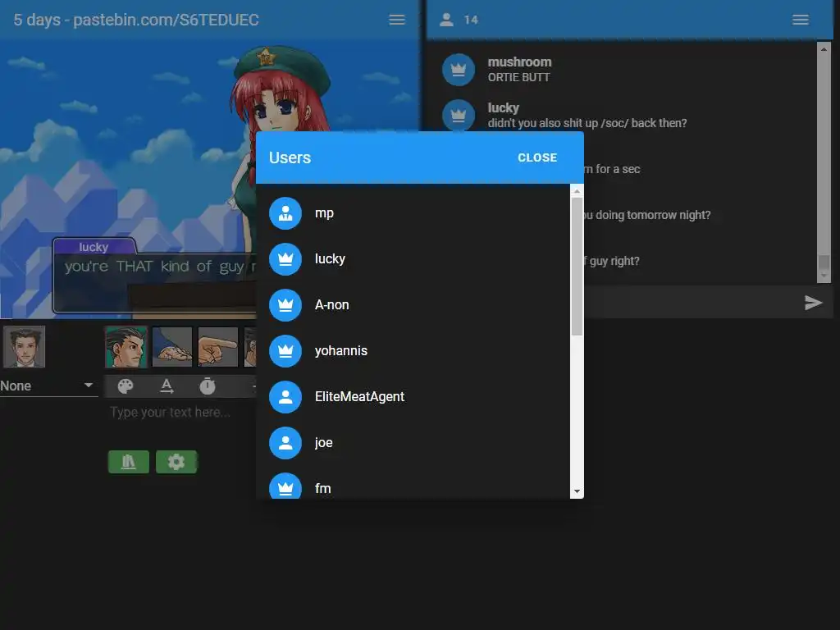Screen dimensions: 840x630
Task: Open the chat panel hamburger menu
Action: tap(801, 20)
